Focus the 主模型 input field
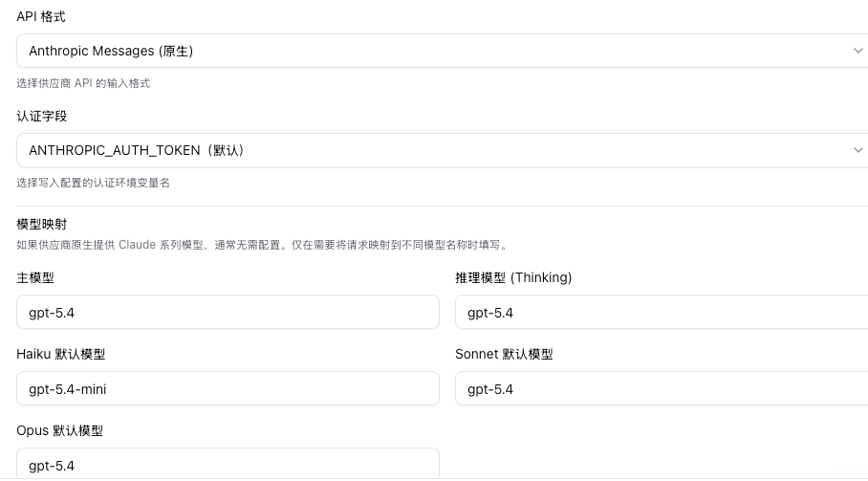This screenshot has height=481, width=868. click(x=228, y=312)
